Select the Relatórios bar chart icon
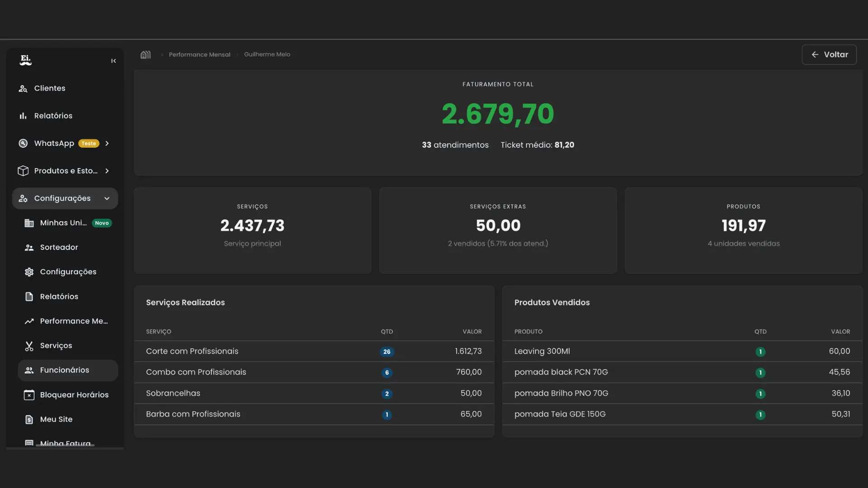Screen dimensions: 868x488 (x=23, y=116)
